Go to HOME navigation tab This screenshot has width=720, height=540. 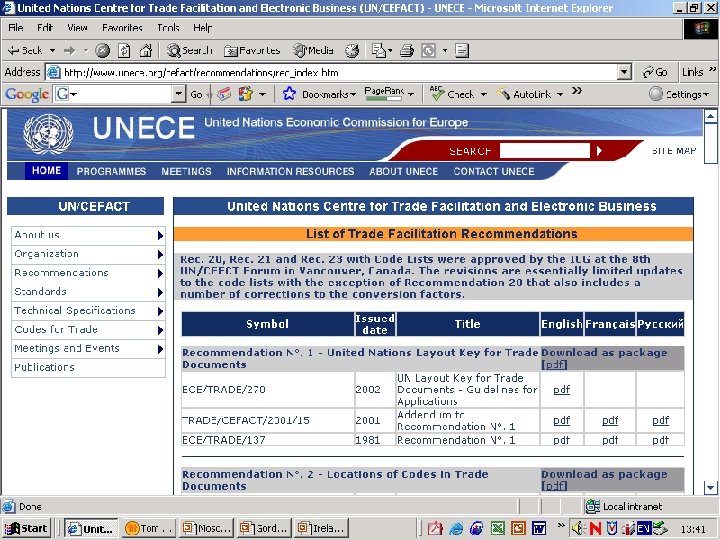[46, 171]
